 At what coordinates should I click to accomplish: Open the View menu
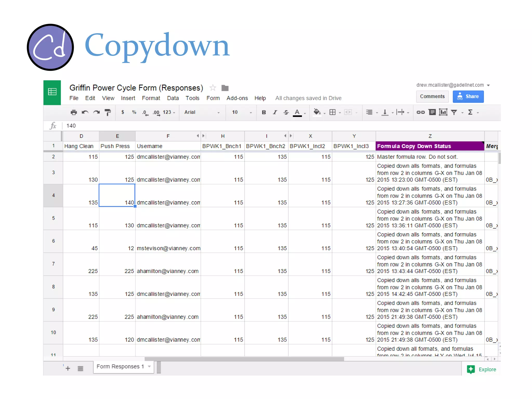108,98
